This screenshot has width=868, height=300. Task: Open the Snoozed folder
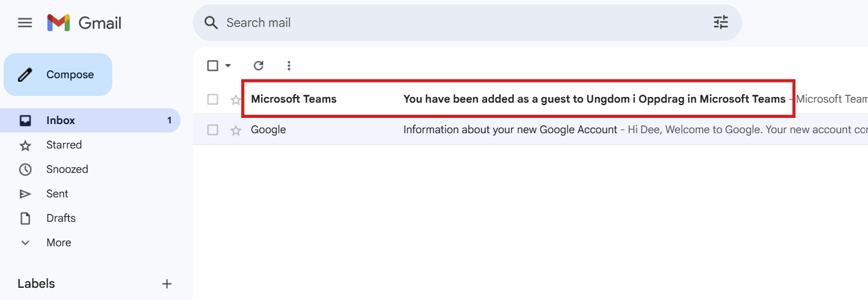[x=67, y=169]
